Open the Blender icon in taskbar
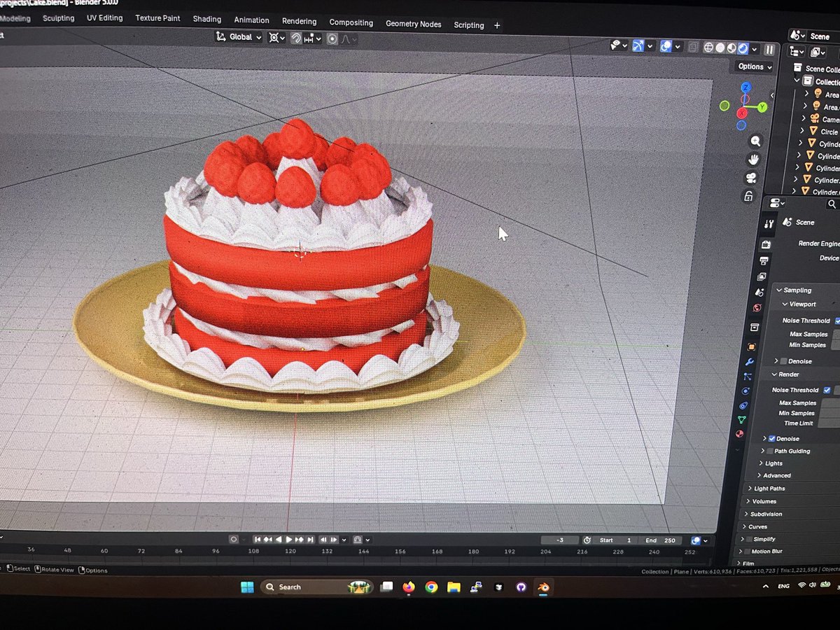This screenshot has width=840, height=630. (543, 587)
